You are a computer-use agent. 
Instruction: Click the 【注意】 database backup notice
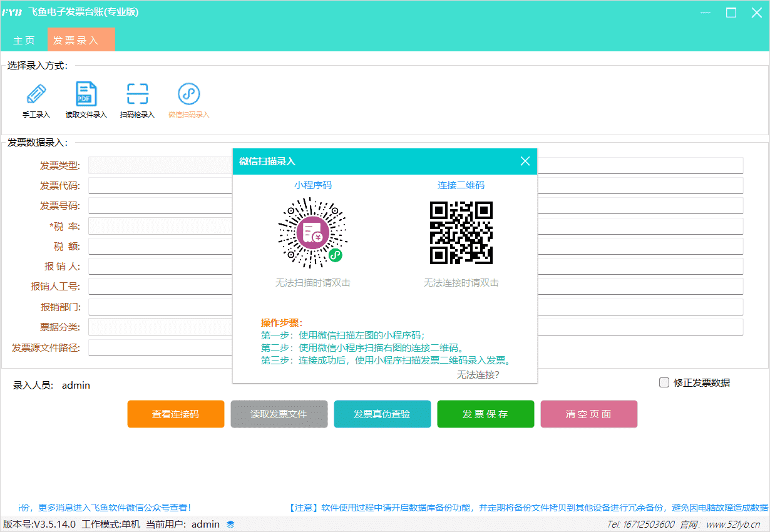[528, 508]
